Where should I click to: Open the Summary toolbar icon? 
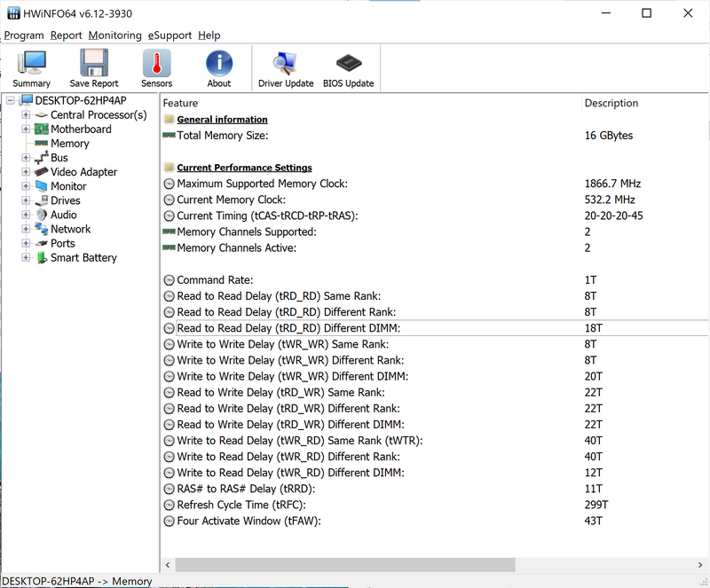tap(31, 63)
